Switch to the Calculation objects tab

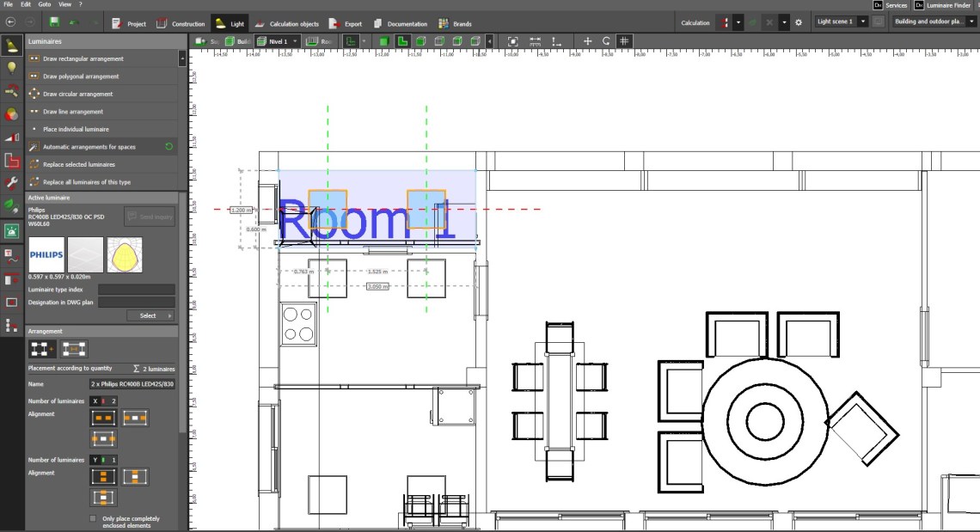click(286, 24)
